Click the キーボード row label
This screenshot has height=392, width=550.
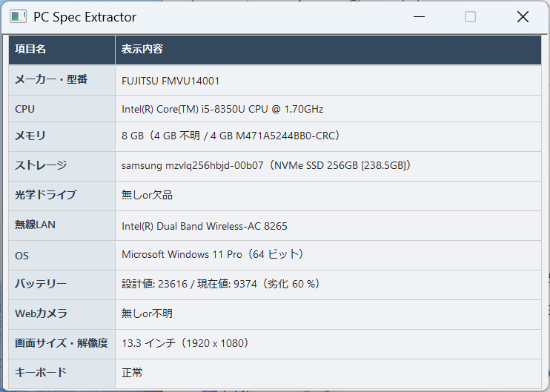(41, 373)
